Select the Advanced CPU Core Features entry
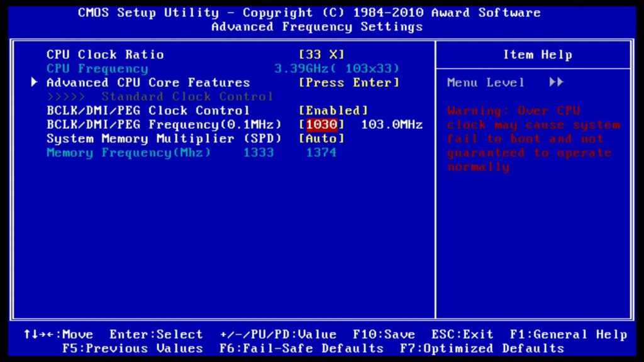 click(x=148, y=82)
